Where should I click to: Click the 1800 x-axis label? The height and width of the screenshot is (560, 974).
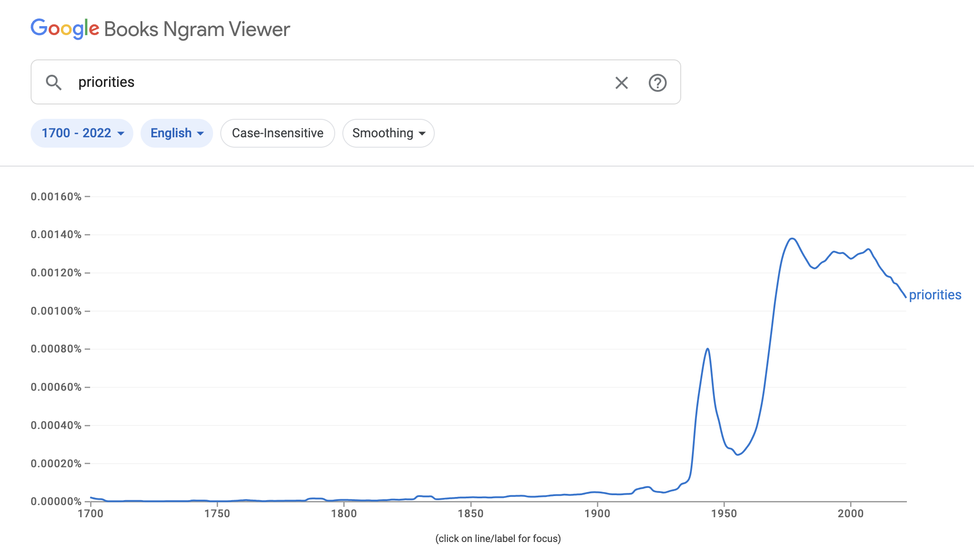(x=344, y=514)
